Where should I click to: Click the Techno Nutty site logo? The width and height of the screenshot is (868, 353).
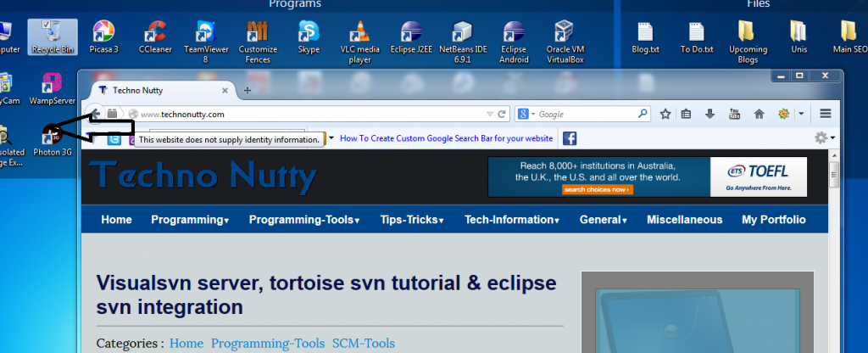coord(203,176)
